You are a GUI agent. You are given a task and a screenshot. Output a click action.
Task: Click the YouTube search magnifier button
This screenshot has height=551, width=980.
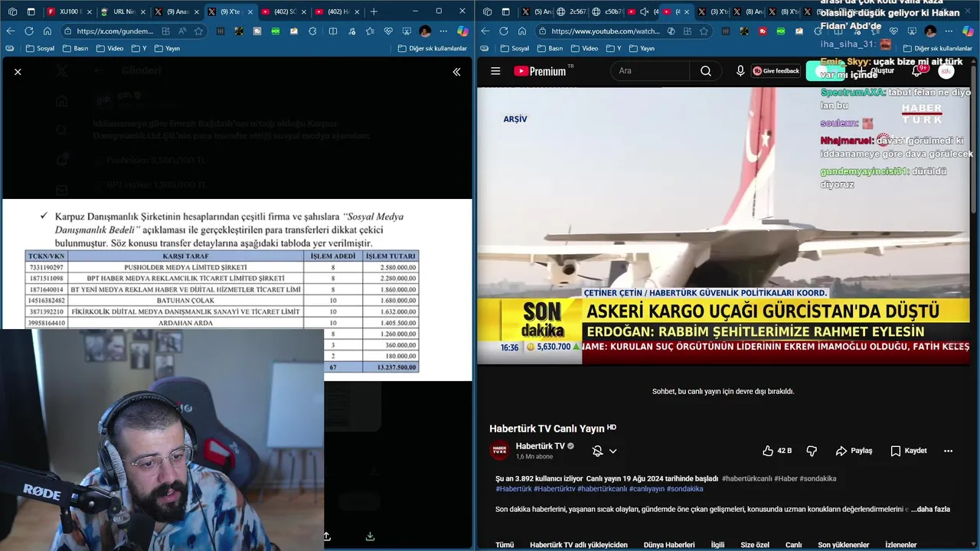(x=705, y=71)
